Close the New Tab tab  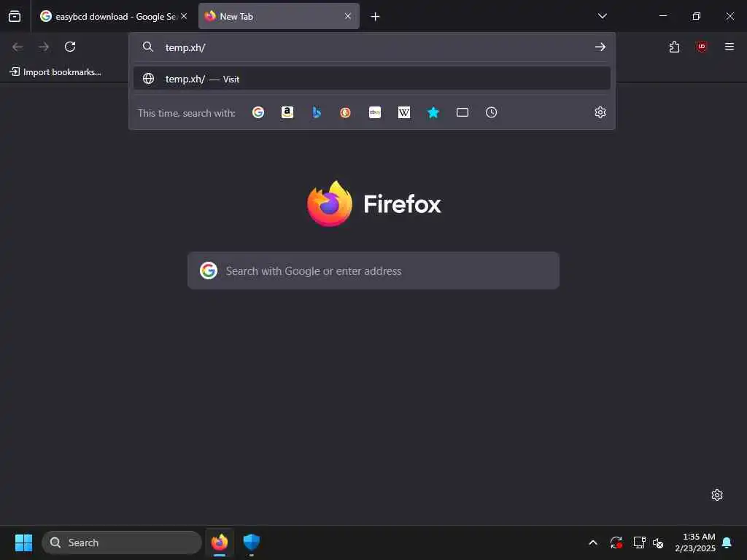pos(348,16)
